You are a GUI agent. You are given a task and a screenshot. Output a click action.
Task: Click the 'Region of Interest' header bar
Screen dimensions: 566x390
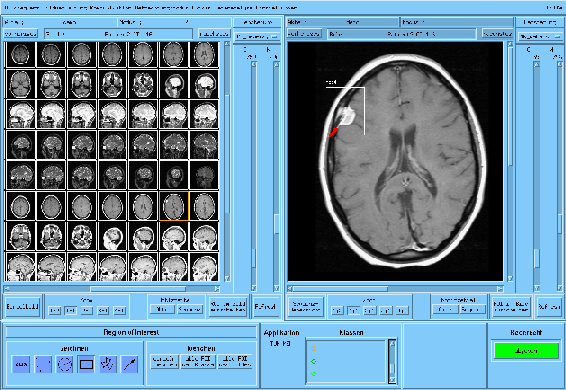point(131,332)
